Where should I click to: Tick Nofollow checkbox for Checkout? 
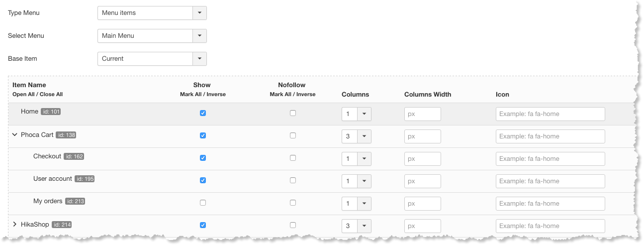tap(293, 158)
